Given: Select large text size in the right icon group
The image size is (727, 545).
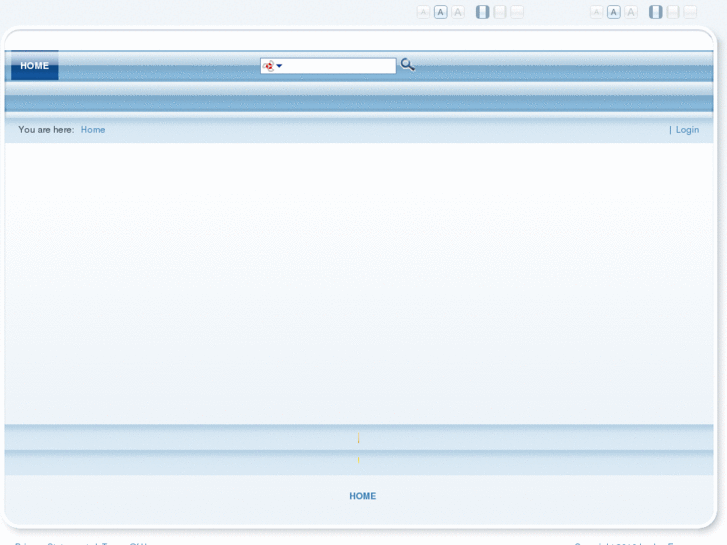Looking at the screenshot, I should pos(631,12).
